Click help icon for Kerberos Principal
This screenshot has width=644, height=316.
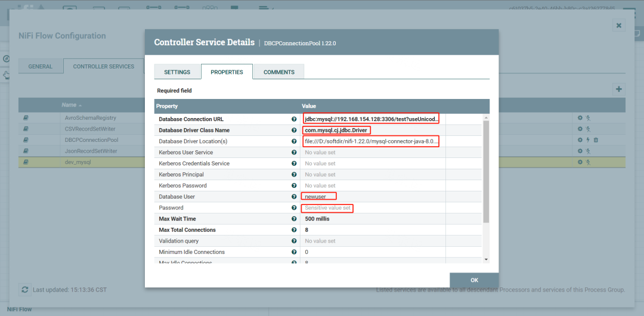294,175
